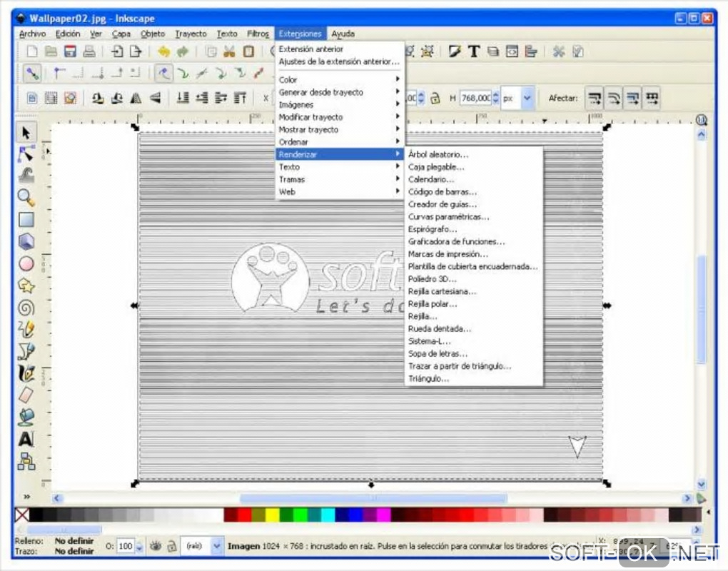Open the Trayecto menu
Viewport: 728px width, 571px height.
[x=191, y=34]
